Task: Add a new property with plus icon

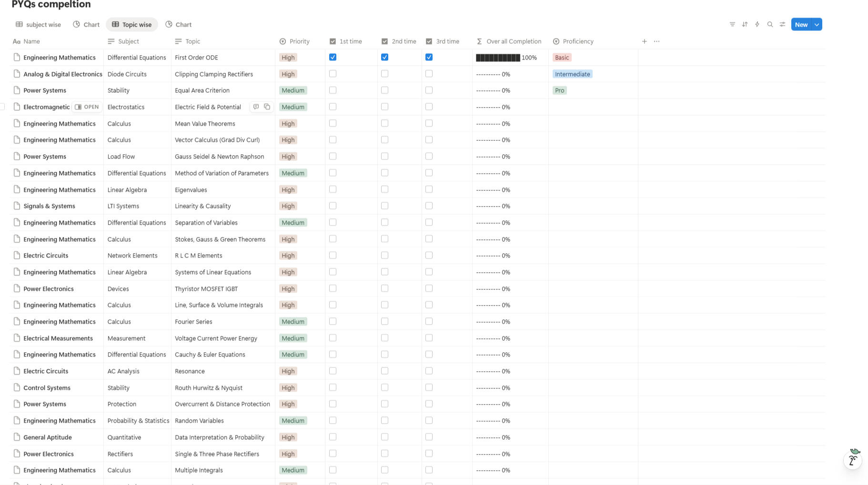Action: [x=644, y=41]
